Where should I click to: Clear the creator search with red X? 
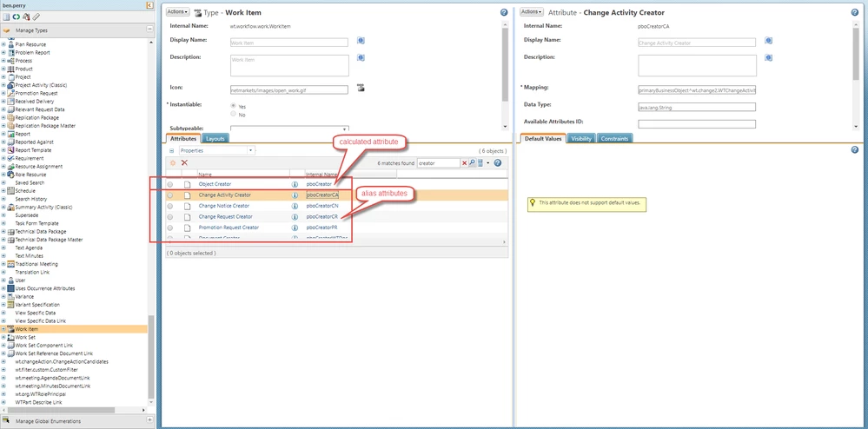point(465,163)
